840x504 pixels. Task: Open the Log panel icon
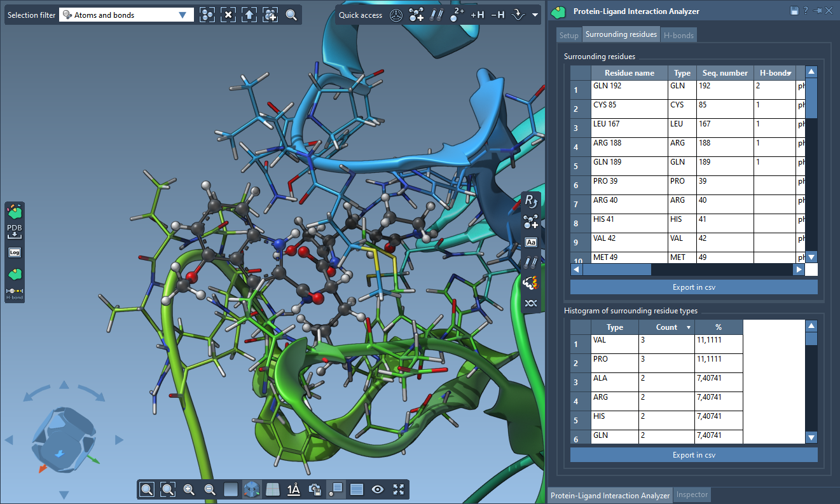pos(15,252)
